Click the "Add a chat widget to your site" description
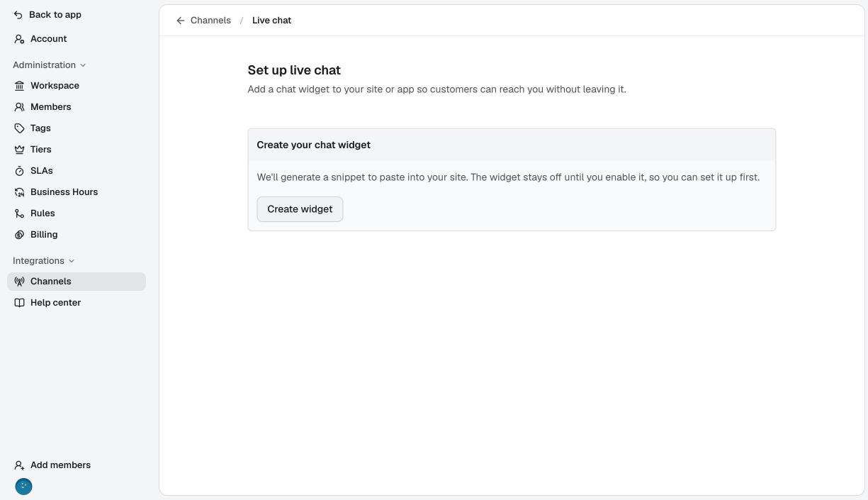The height and width of the screenshot is (500, 868). click(x=436, y=89)
